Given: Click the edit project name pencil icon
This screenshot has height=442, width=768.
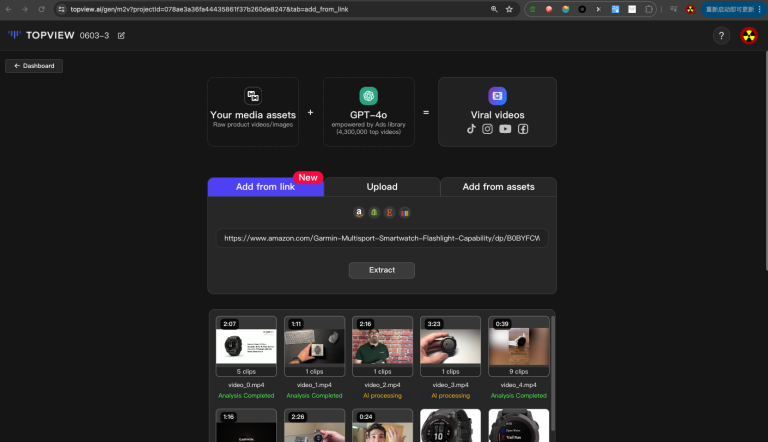Looking at the screenshot, I should pyautogui.click(x=122, y=35).
